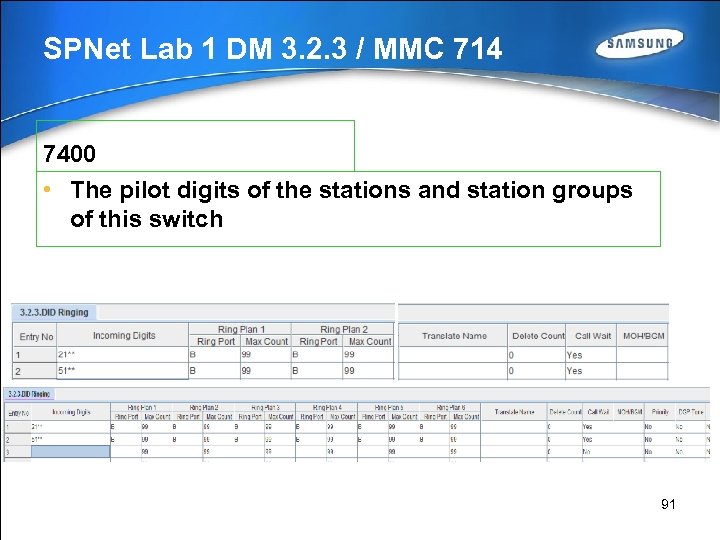Select the upper 3.2.3.DID Ringing tab
This screenshot has width=720, height=540.
(54, 312)
